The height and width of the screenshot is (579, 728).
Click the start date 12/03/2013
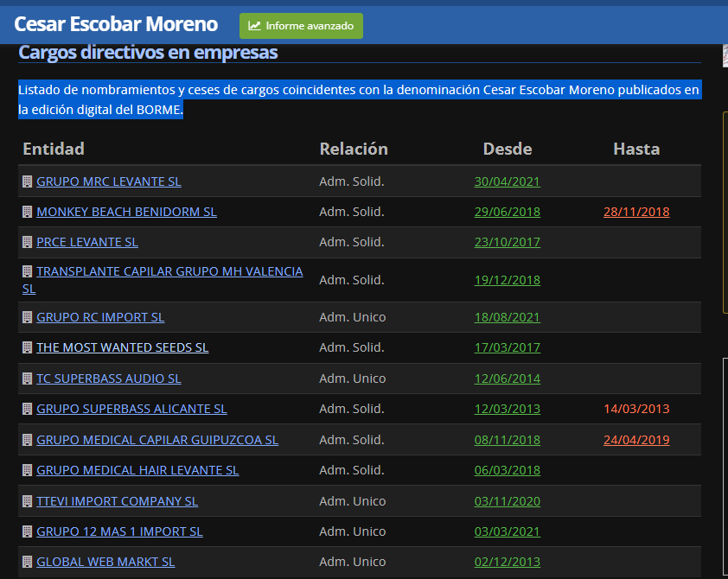coord(507,408)
